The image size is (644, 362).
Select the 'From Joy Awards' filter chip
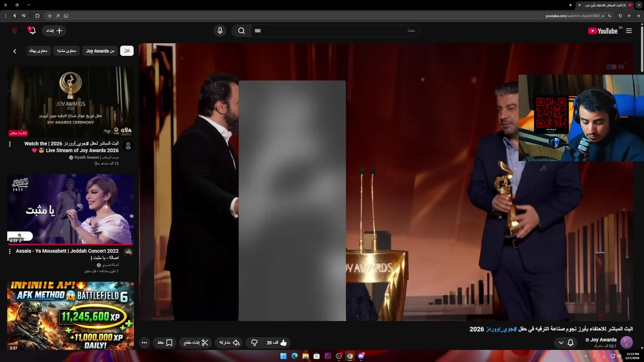[100, 51]
